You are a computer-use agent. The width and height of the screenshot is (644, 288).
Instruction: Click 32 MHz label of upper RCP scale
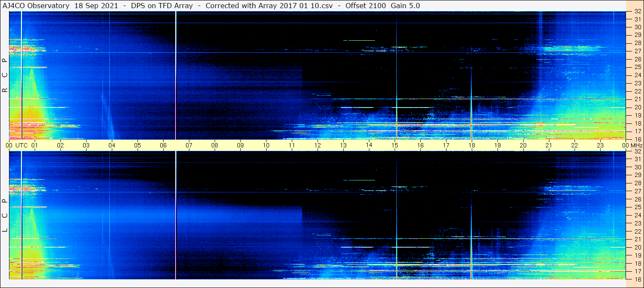point(638,12)
